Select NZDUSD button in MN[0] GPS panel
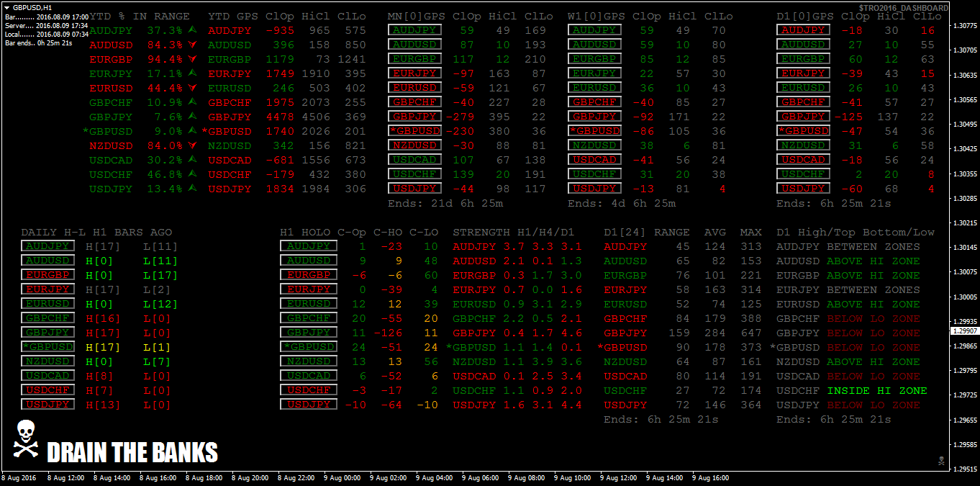This screenshot has height=486, width=980. (x=414, y=145)
